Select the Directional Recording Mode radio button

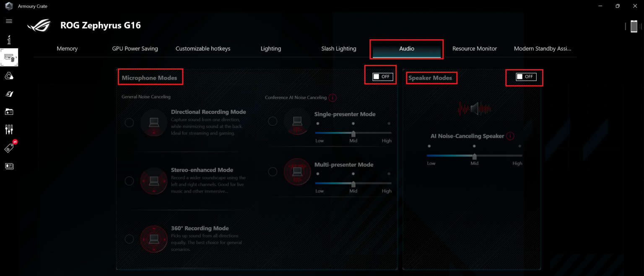coord(129,122)
